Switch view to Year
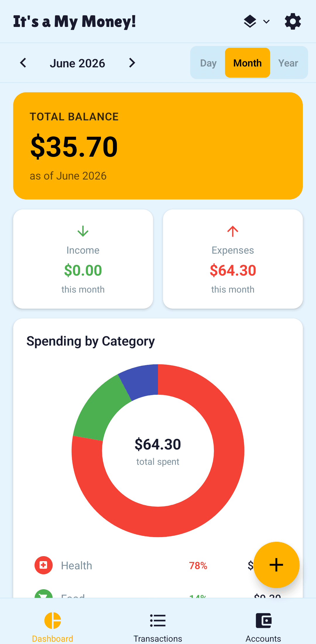Image resolution: width=316 pixels, height=644 pixels. point(288,63)
